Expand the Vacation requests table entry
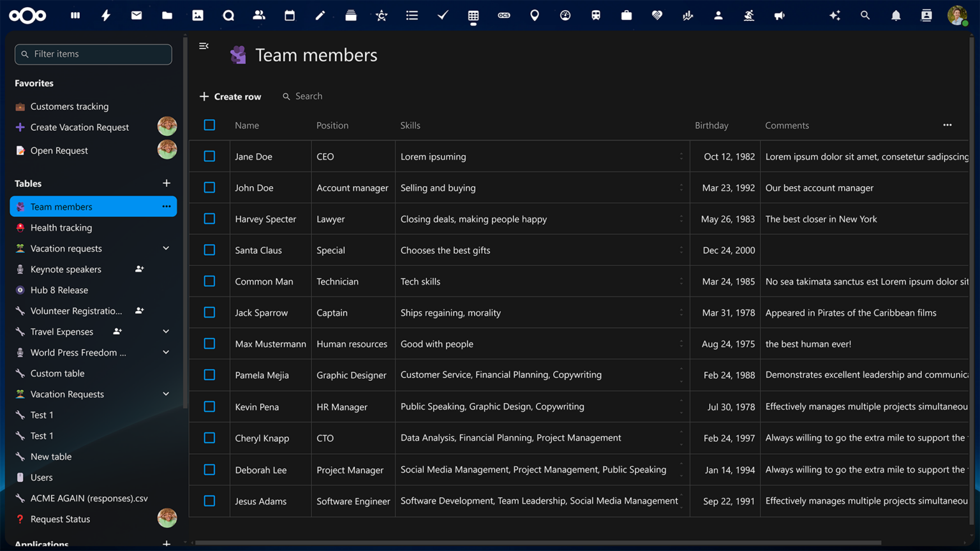This screenshot has height=551, width=980. click(x=166, y=248)
